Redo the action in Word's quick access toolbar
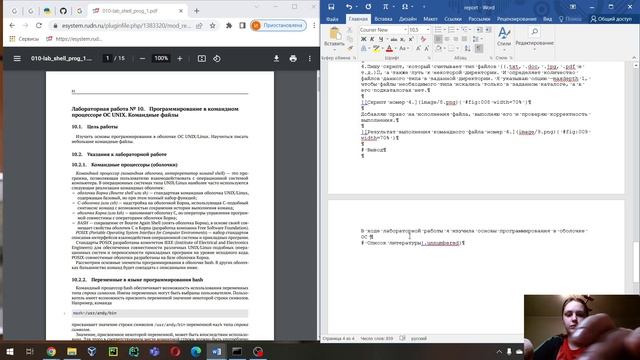This screenshot has height=360, width=640. point(368,7)
